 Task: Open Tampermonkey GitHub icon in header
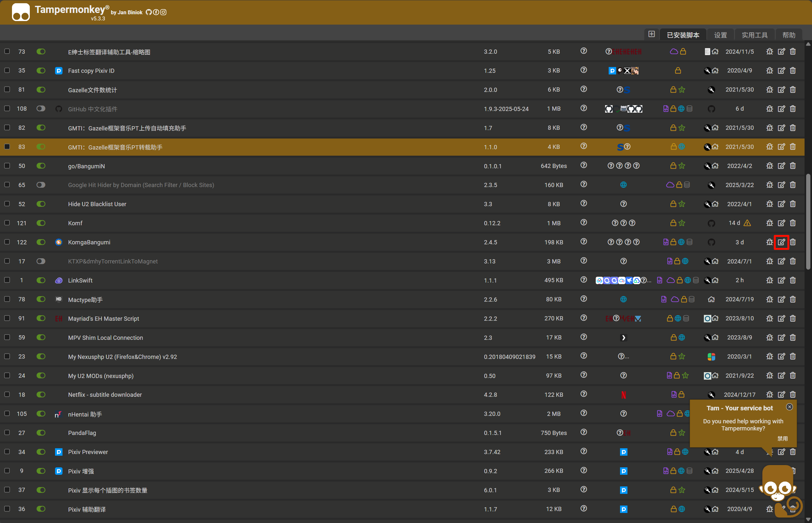(x=149, y=12)
